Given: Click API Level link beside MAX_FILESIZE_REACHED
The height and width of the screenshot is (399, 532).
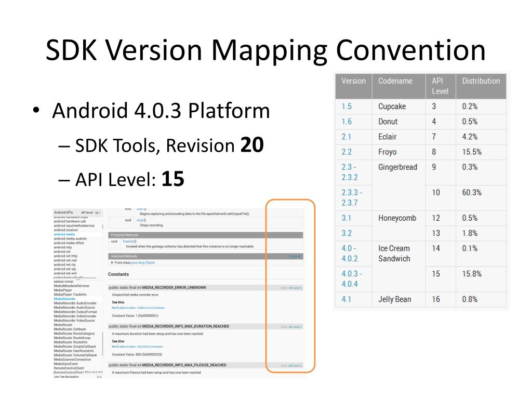Looking at the screenshot, I should (x=295, y=366).
